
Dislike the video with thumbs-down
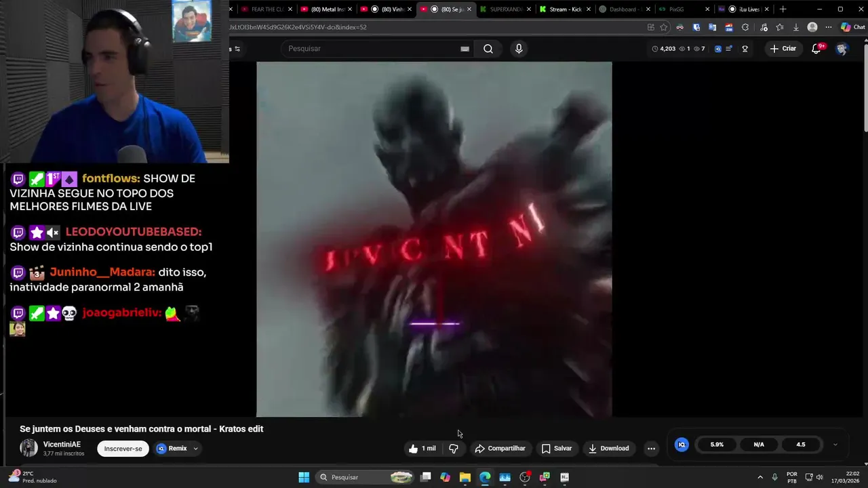454,449
